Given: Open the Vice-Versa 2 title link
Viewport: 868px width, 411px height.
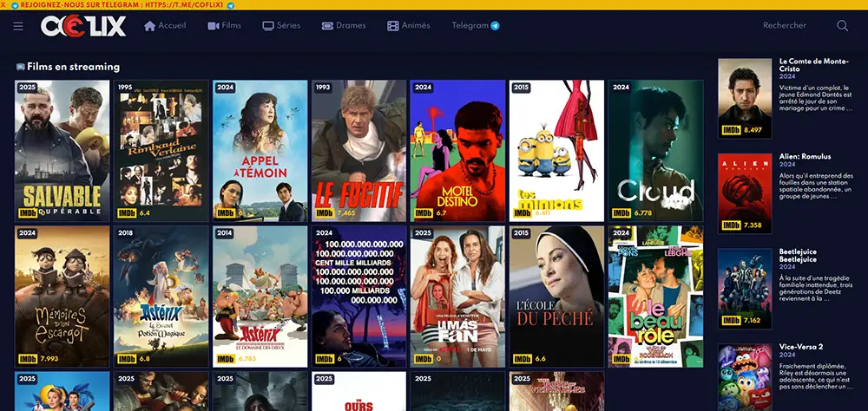Looking at the screenshot, I should pos(801,347).
